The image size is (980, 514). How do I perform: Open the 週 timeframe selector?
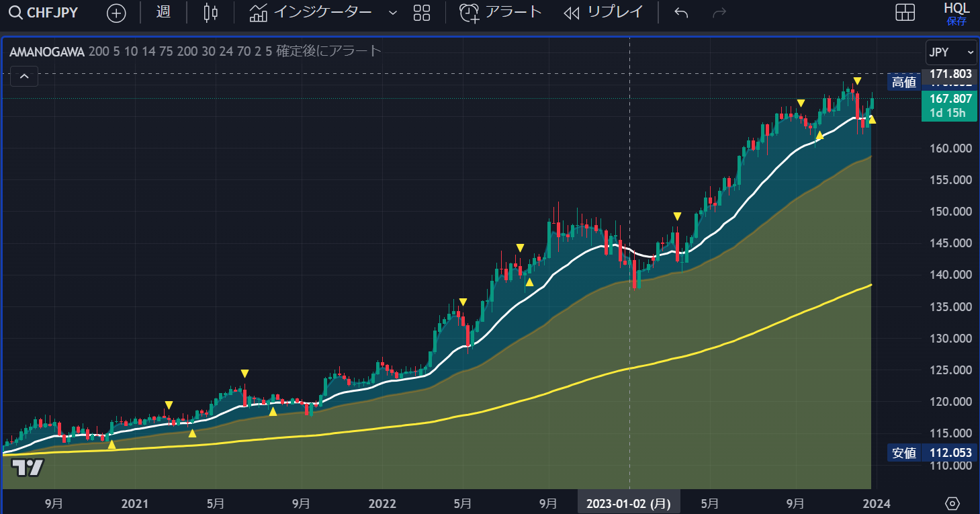pos(164,12)
